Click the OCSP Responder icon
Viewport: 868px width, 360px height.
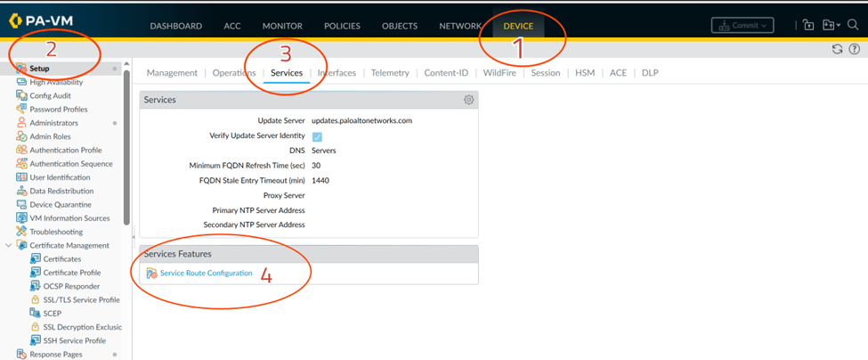click(35, 286)
